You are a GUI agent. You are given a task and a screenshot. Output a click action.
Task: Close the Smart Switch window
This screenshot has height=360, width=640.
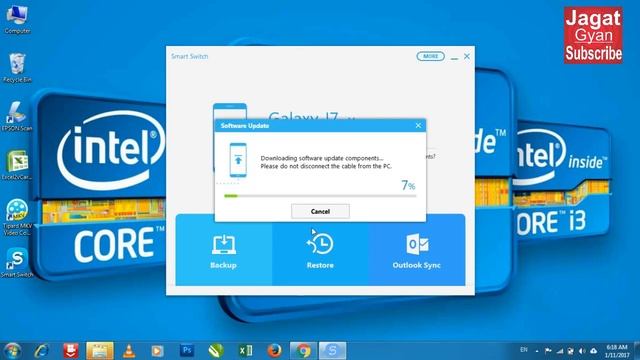(x=467, y=56)
